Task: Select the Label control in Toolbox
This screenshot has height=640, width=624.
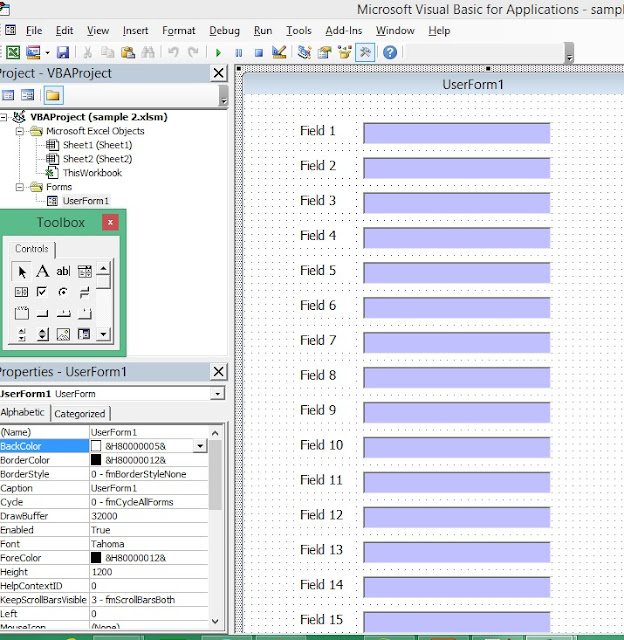Action: (42, 271)
